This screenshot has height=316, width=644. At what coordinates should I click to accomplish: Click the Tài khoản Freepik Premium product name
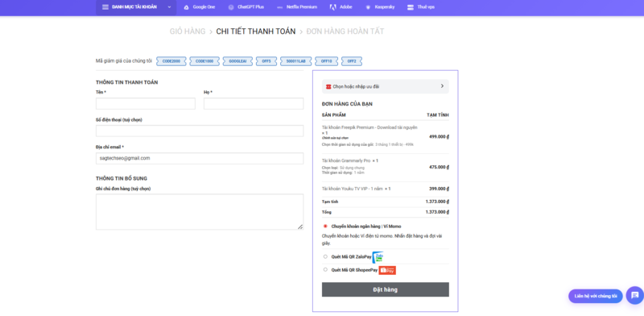[x=369, y=127]
